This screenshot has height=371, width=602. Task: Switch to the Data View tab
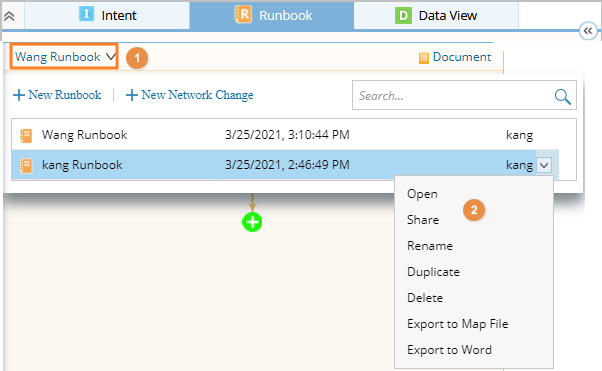436,15
